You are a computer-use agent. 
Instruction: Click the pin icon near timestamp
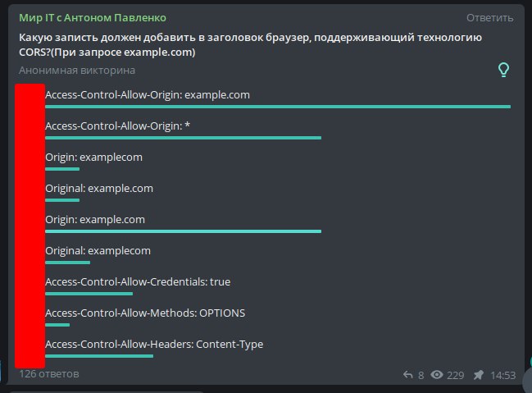pyautogui.click(x=478, y=375)
